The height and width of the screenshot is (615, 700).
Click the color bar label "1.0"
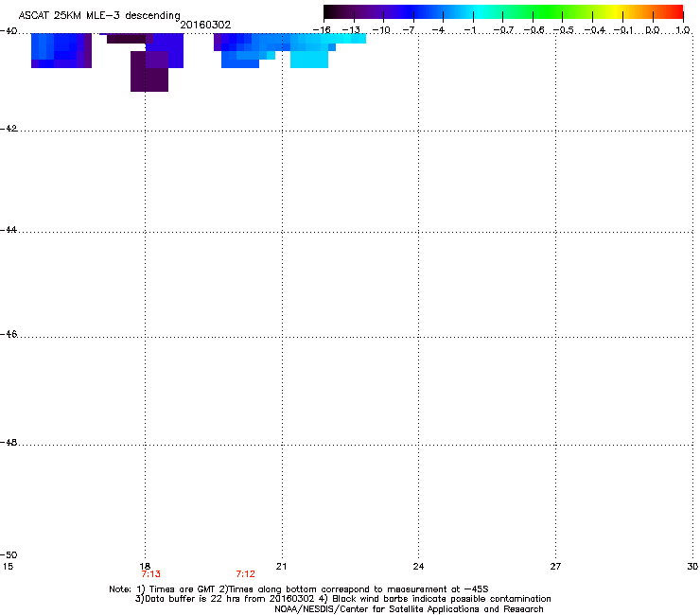click(x=683, y=30)
